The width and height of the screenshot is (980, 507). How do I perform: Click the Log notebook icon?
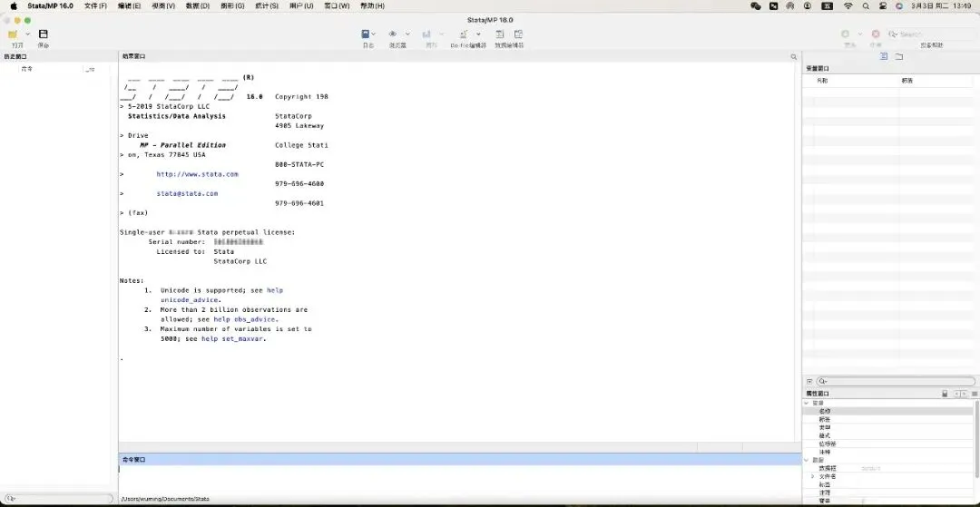(x=365, y=34)
